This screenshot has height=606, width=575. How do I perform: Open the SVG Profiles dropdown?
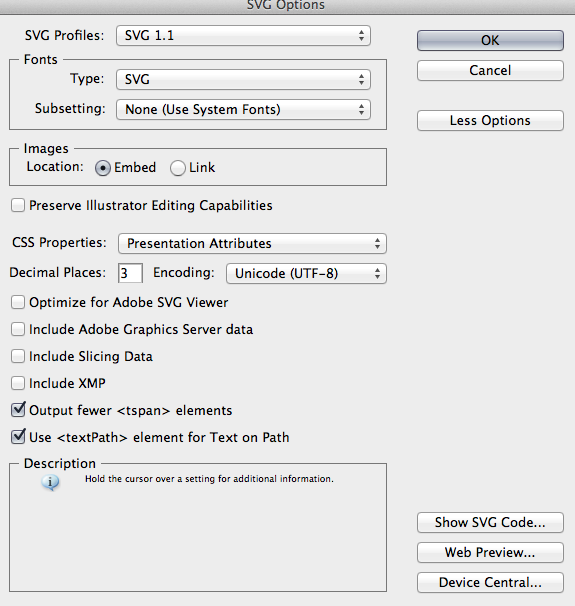point(243,36)
